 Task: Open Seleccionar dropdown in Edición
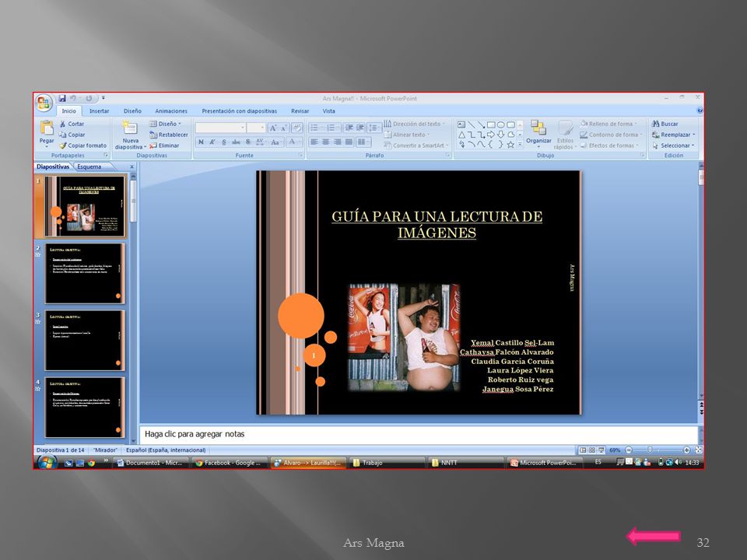(673, 145)
